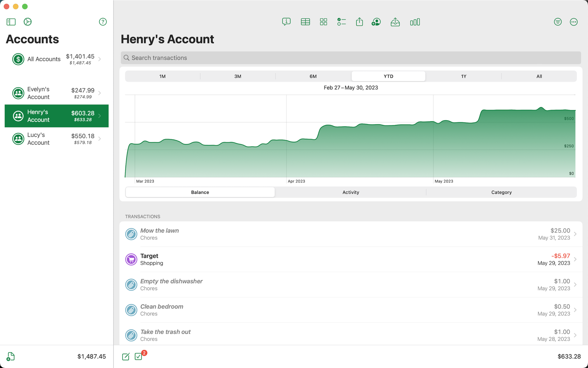Click the Search transactions field

pos(351,58)
